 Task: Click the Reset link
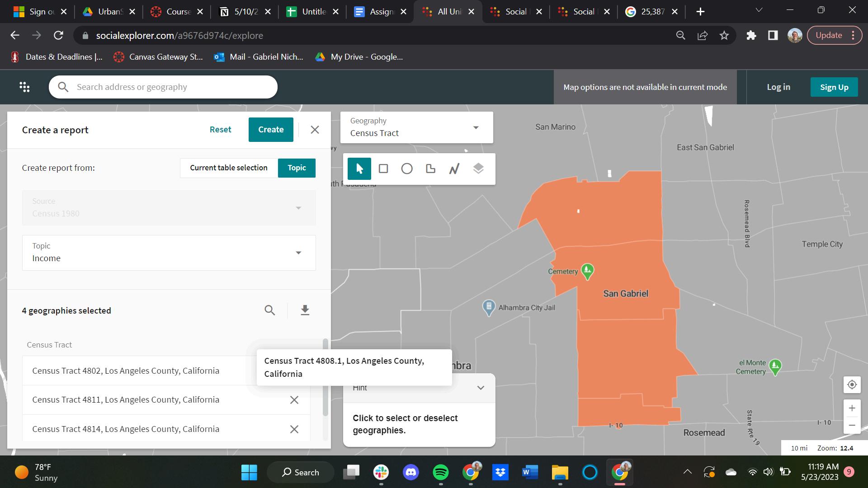click(x=220, y=130)
